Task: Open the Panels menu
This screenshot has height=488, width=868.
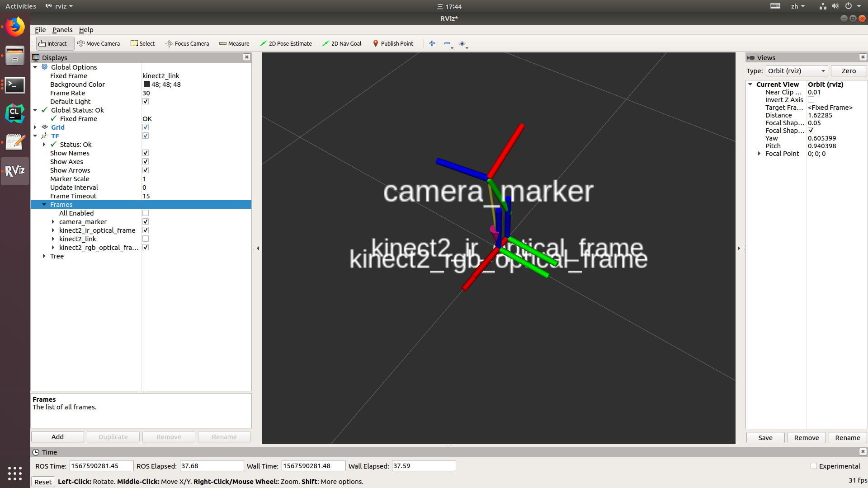Action: point(62,30)
